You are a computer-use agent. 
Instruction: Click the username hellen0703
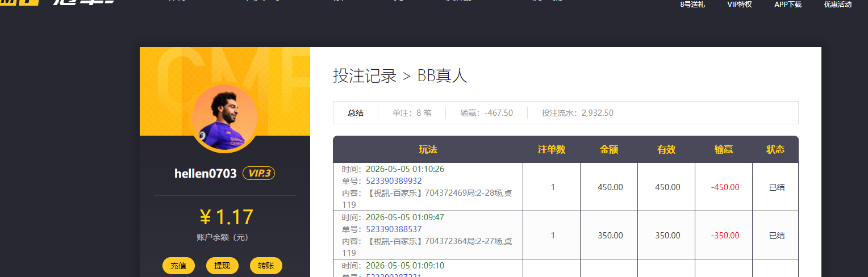coord(206,174)
